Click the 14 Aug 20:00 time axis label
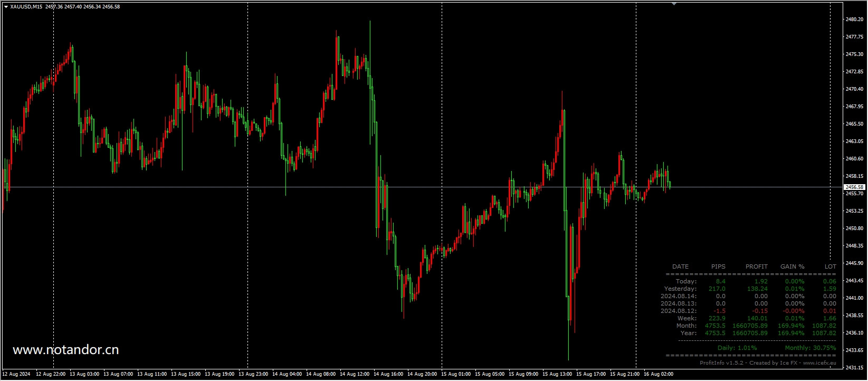The width and height of the screenshot is (868, 381). point(422,374)
